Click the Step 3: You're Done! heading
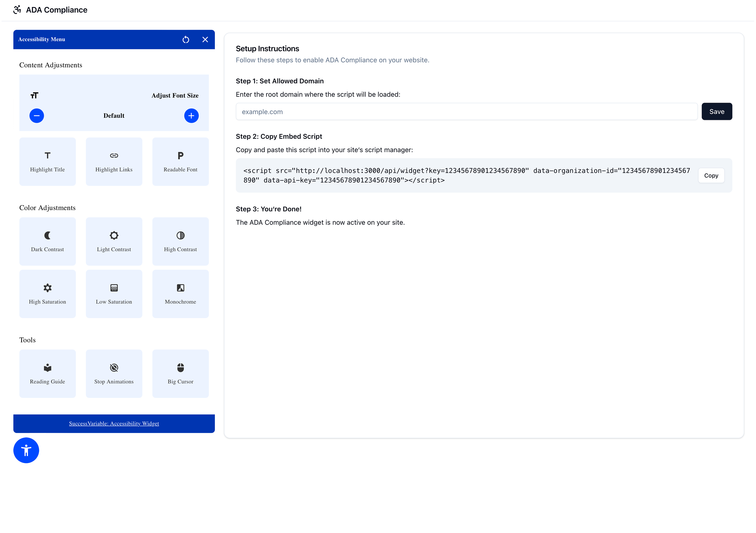756x533 pixels. point(269,209)
